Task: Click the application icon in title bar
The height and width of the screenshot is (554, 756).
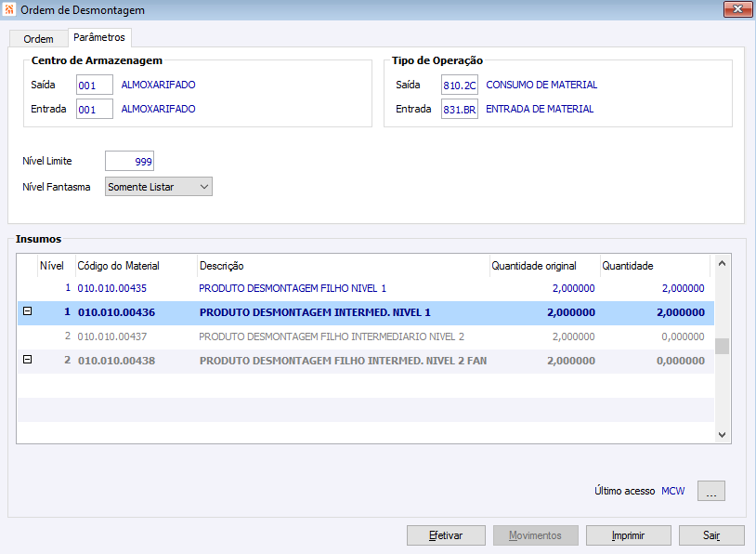Action: point(8,9)
